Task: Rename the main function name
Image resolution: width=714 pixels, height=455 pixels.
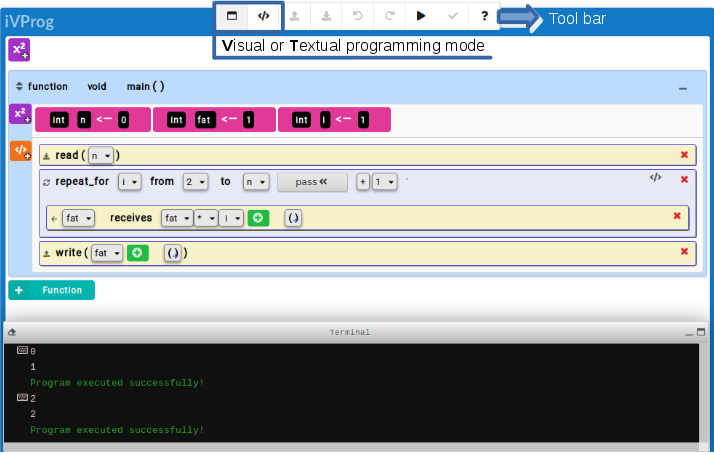Action: (x=138, y=87)
